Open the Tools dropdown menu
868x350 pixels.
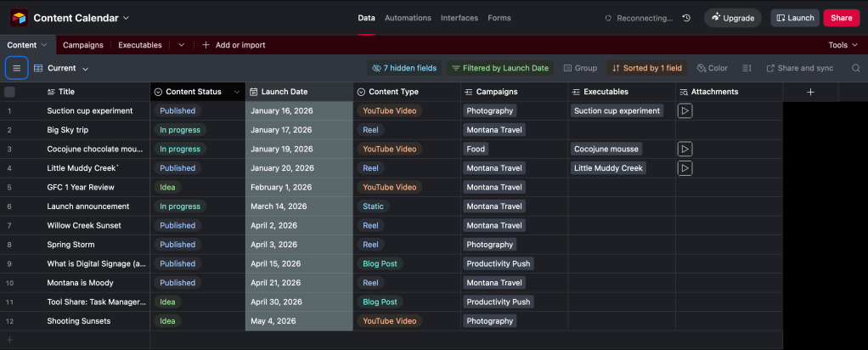tap(842, 45)
